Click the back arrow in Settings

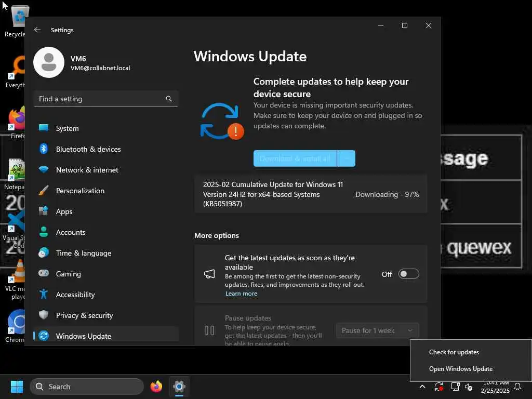tap(37, 30)
